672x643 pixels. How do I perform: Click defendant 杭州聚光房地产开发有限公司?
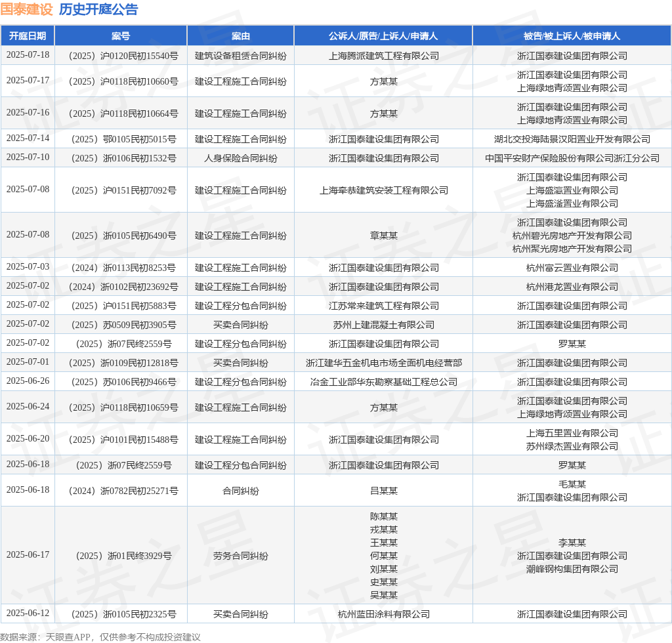[572, 249]
